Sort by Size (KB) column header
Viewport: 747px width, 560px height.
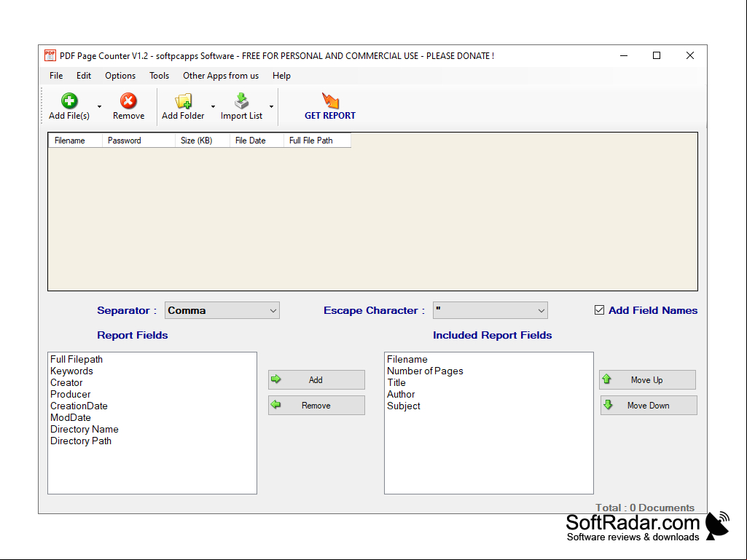203,141
